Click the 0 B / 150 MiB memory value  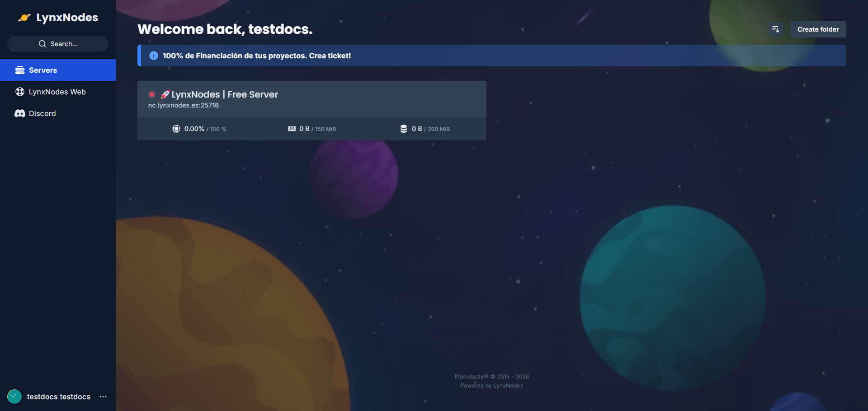click(318, 129)
